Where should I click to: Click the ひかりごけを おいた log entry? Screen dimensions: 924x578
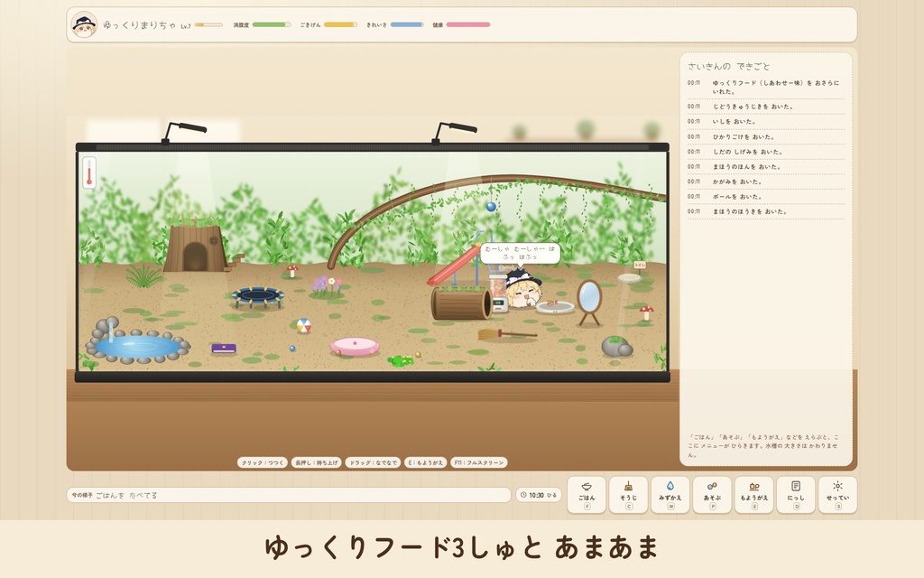(765, 137)
